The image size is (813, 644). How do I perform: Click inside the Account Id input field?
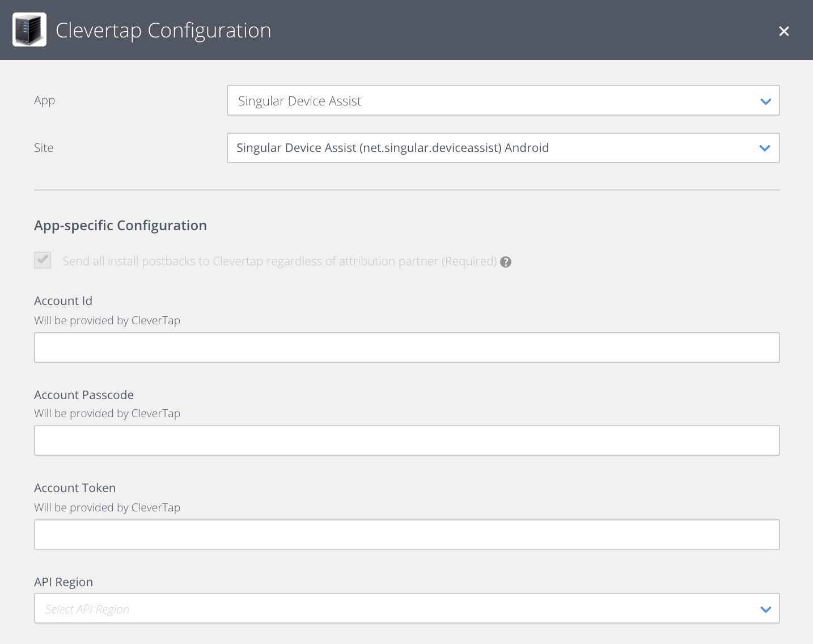pyautogui.click(x=406, y=347)
